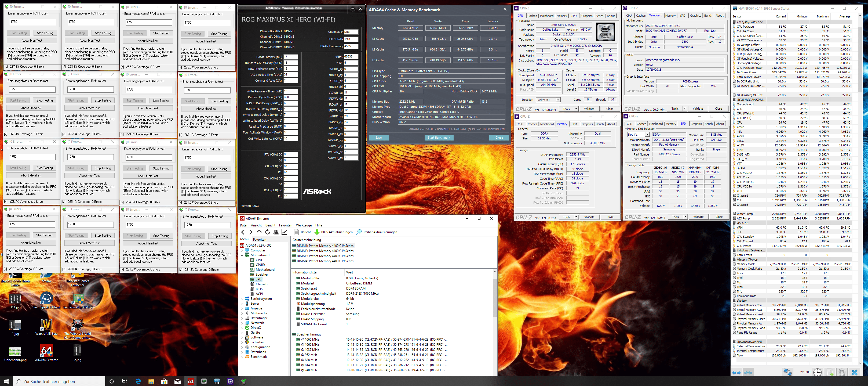Viewport: 868px width, 386px height.
Task: Open Warcraft III Beta desktop shortcut
Action: click(46, 327)
